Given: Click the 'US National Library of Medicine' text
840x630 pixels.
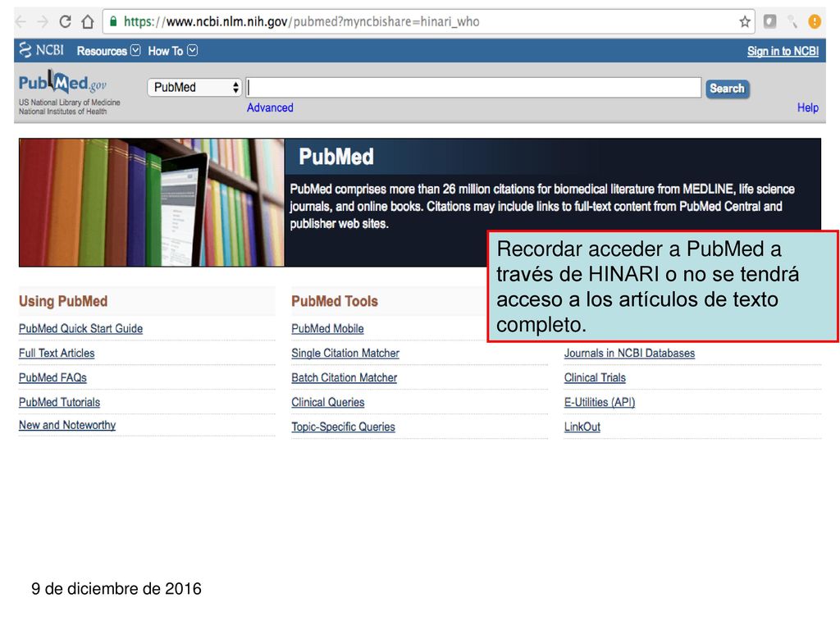Looking at the screenshot, I should 70,103.
